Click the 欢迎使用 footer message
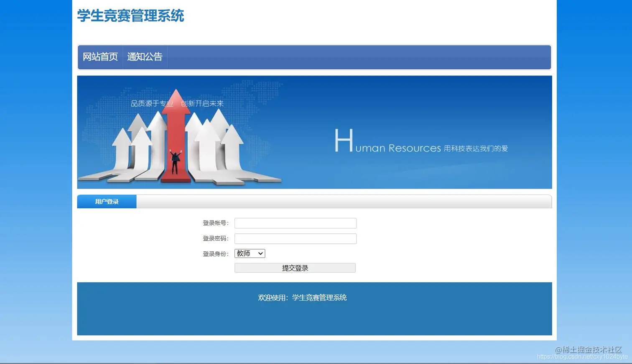The image size is (632, 364). click(302, 297)
